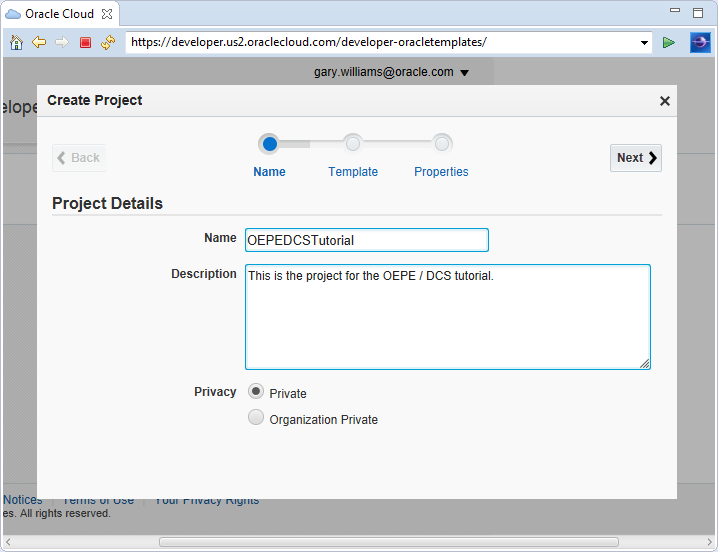
Task: Click the Description text area
Action: [448, 317]
